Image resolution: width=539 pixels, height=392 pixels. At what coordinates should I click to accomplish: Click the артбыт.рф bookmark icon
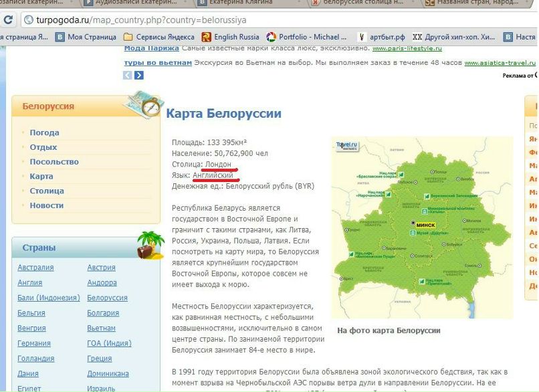[362, 35]
